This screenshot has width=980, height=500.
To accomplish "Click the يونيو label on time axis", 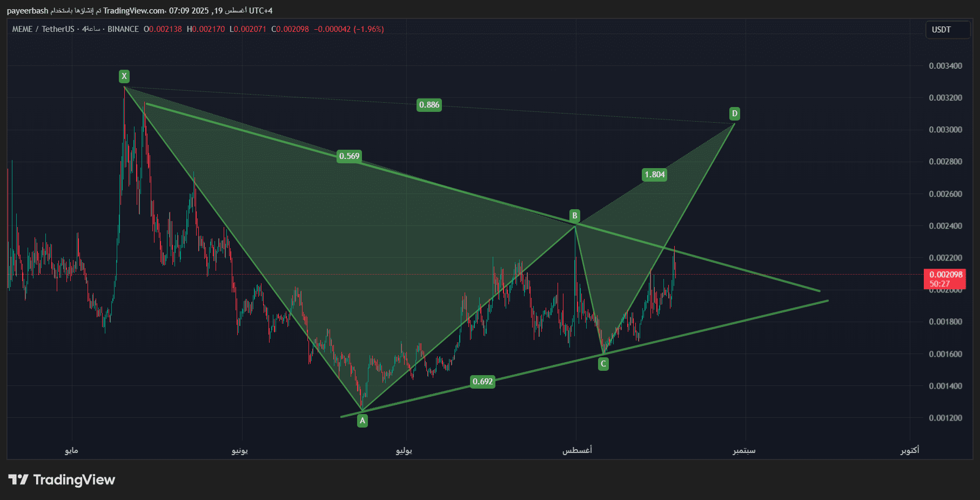I will (240, 450).
